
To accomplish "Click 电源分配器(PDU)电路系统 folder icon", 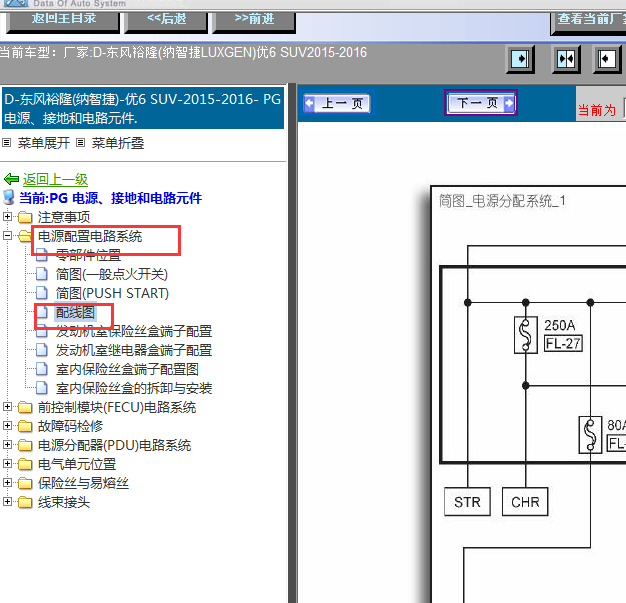I will pyautogui.click(x=25, y=445).
